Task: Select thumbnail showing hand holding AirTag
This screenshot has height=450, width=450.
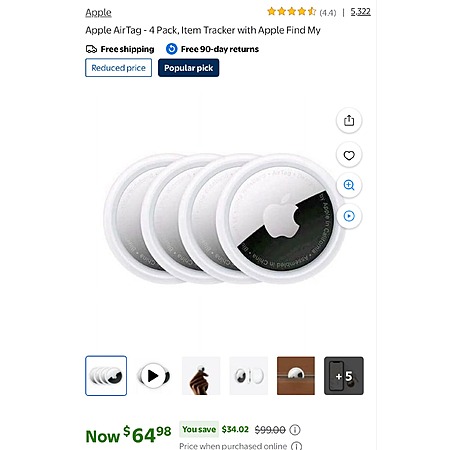Action: click(201, 376)
